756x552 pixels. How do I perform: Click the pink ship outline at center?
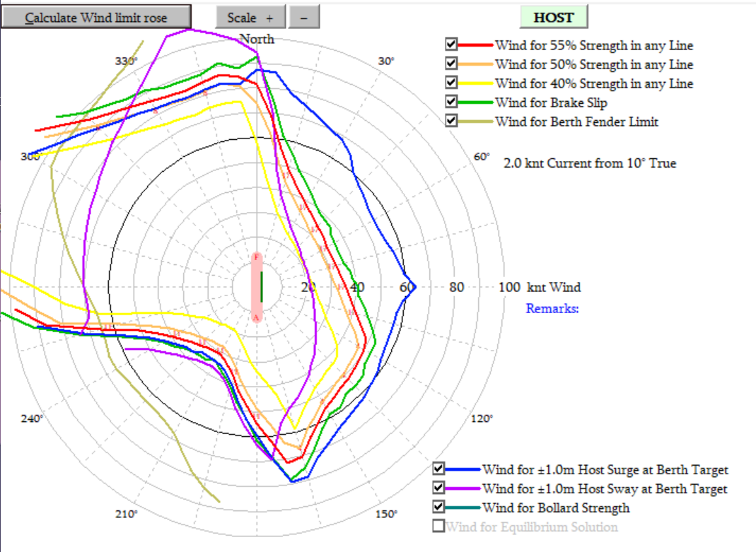pos(255,287)
